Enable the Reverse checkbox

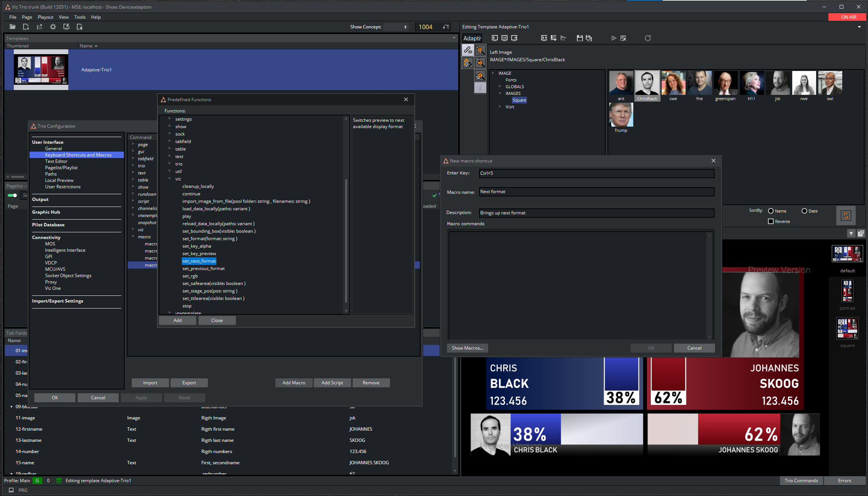771,221
